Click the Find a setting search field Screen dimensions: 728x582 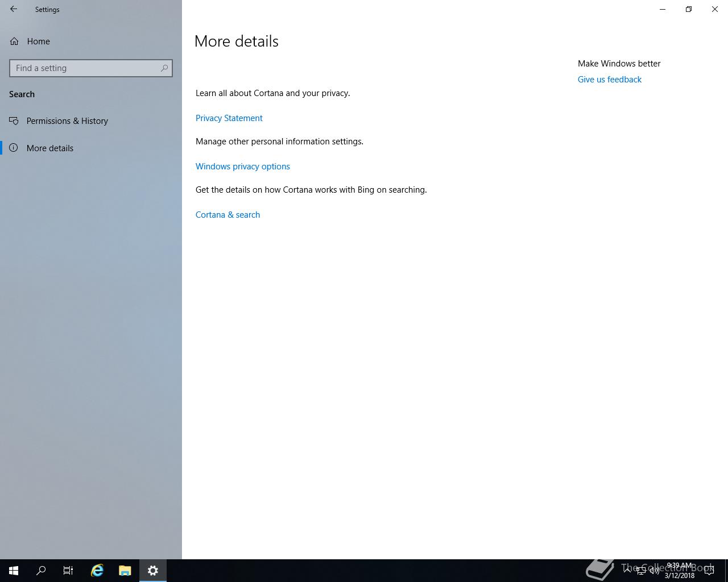point(91,68)
